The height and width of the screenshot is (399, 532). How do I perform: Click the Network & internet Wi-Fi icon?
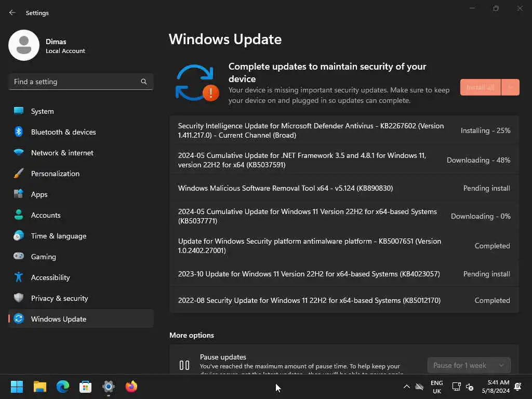pyautogui.click(x=19, y=152)
